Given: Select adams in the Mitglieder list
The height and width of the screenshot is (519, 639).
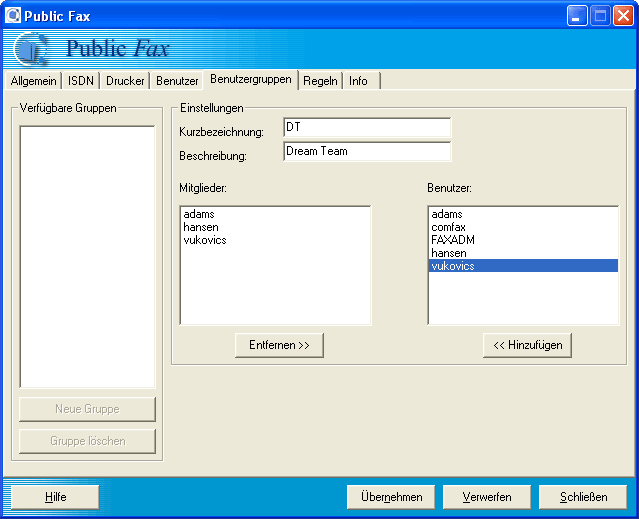Looking at the screenshot, I should coord(199,215).
